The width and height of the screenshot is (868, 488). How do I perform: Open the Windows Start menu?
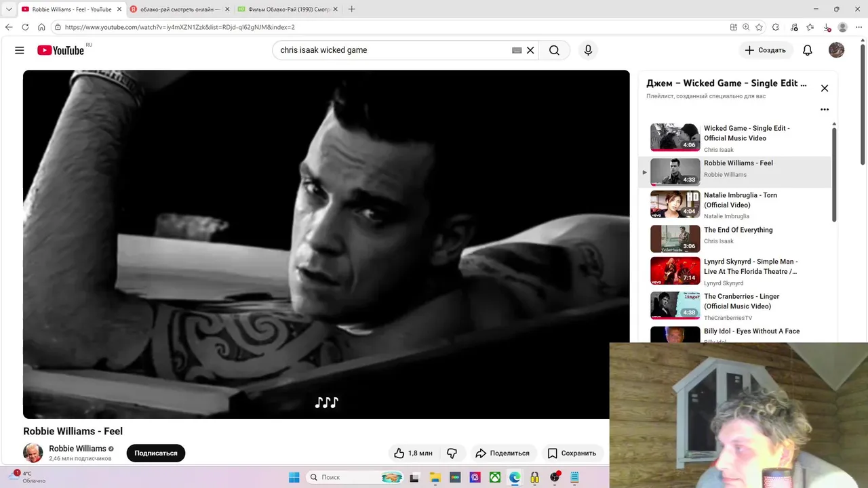point(294,477)
